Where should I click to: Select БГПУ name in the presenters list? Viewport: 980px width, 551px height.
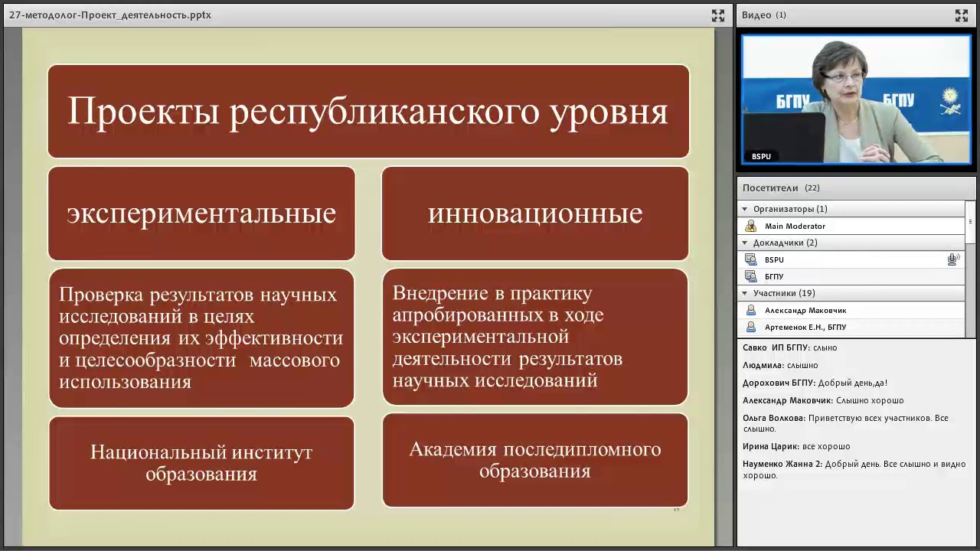pos(774,276)
